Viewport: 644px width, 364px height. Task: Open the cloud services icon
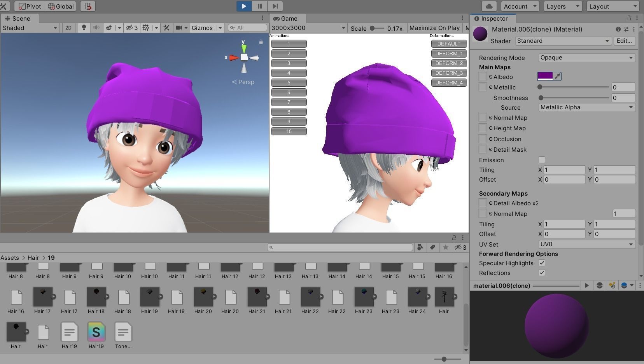click(490, 6)
